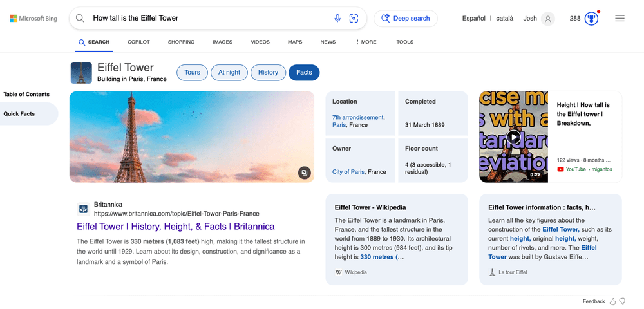Click the 122 views video stats text
This screenshot has height=309, width=644.
(583, 160)
